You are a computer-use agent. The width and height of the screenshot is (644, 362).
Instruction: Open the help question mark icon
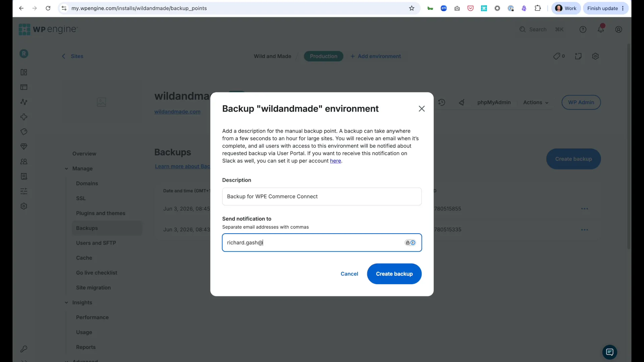[x=583, y=29]
